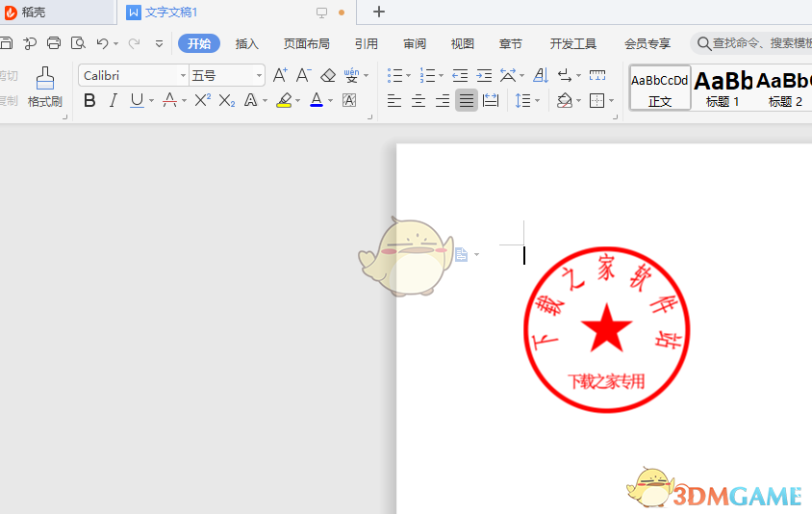This screenshot has height=514, width=812.
Task: Click the paste options icon beside document
Action: [462, 254]
